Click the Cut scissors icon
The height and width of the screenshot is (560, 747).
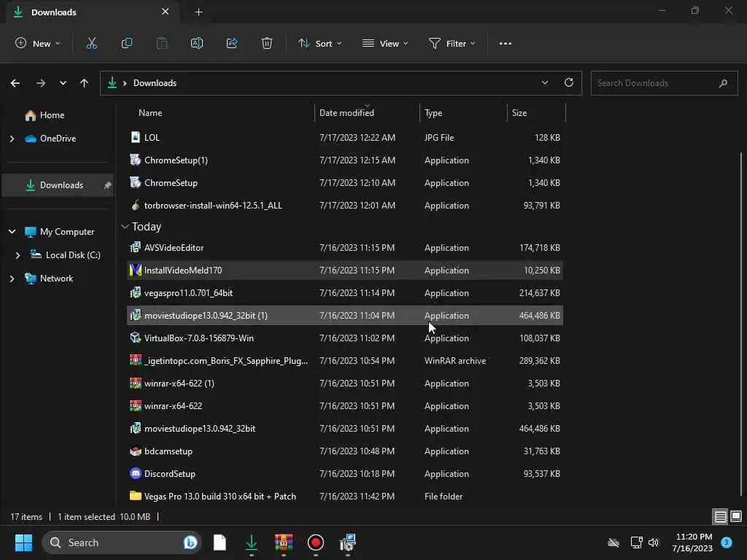[x=91, y=43]
